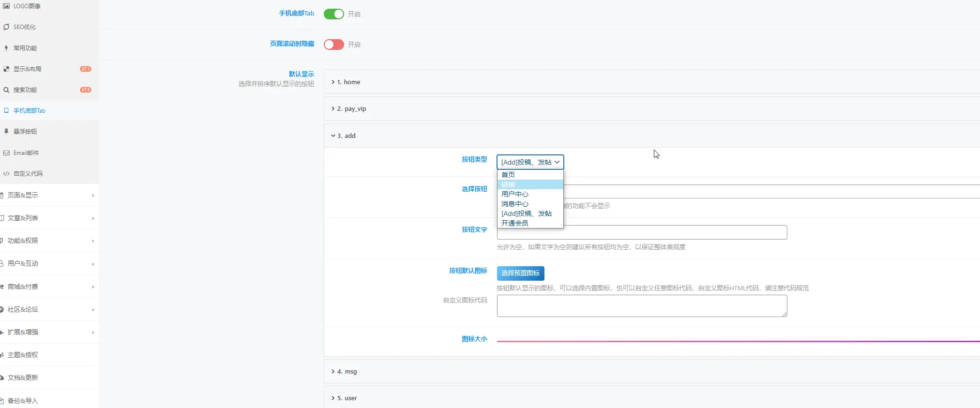
Task: Click the 常用功能 lightning icon
Action: click(6, 48)
